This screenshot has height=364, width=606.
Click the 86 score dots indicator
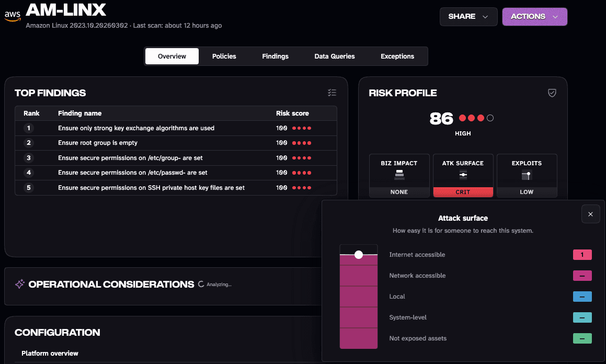point(476,118)
